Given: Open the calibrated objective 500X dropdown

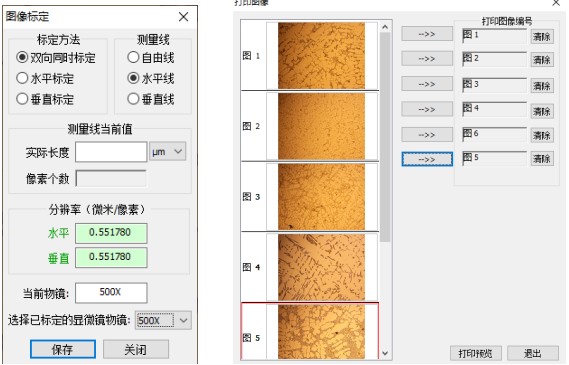Looking at the screenshot, I should [163, 320].
